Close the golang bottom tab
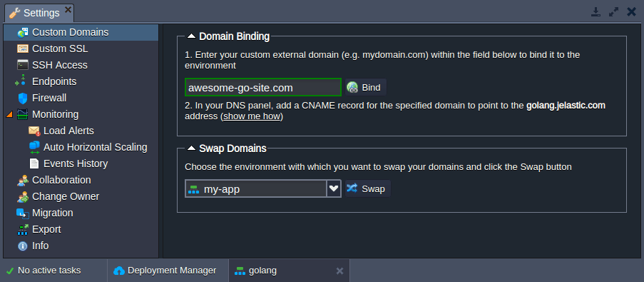This screenshot has width=644, height=282. tap(339, 271)
